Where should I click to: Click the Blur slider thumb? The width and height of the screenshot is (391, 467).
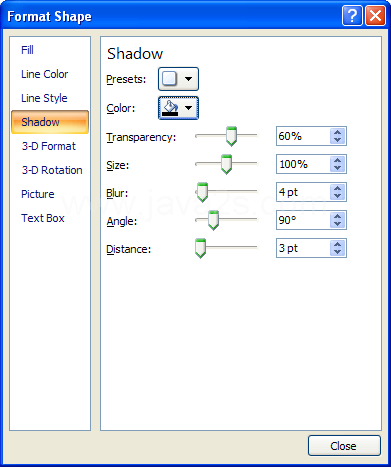point(202,192)
